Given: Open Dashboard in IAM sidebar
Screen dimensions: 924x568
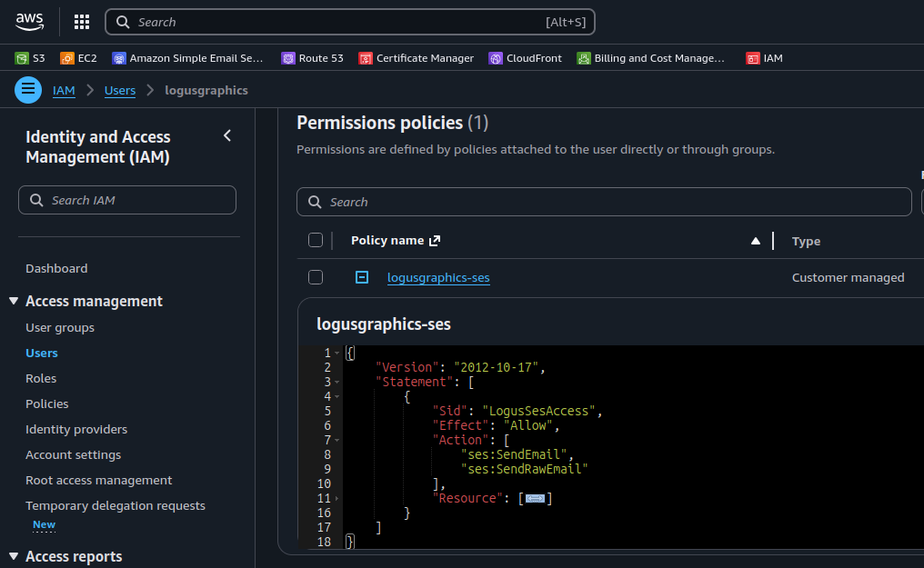Looking at the screenshot, I should [x=56, y=268].
